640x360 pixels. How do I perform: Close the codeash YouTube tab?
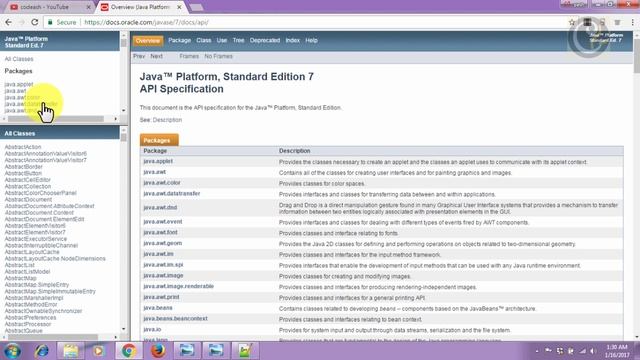[89, 7]
